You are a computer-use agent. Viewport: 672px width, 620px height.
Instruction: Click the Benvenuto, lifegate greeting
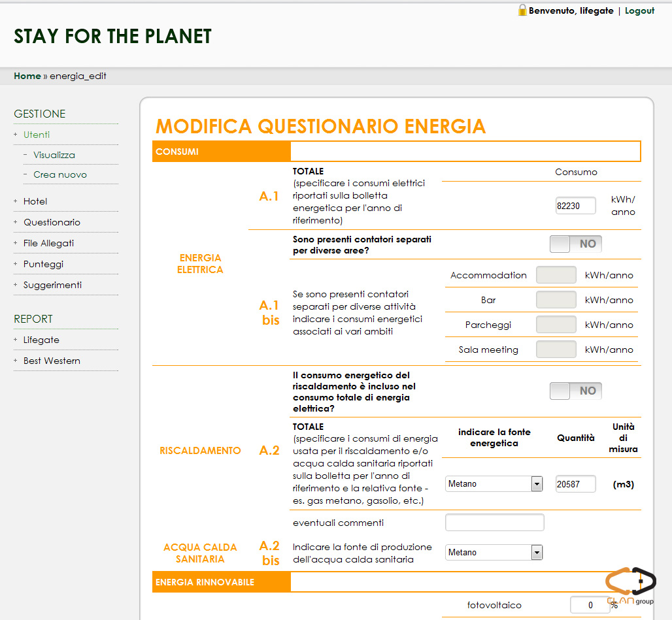[571, 10]
